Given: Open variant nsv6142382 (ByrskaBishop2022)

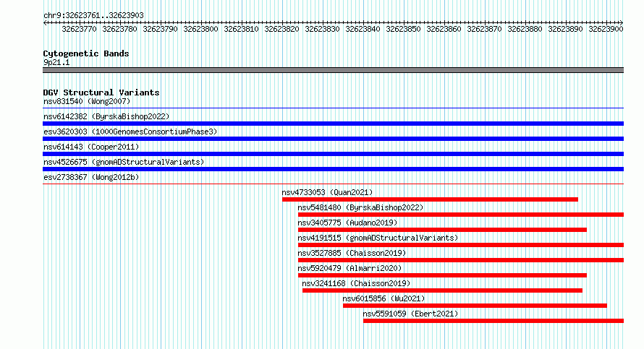Looking at the screenshot, I should coord(106,116).
